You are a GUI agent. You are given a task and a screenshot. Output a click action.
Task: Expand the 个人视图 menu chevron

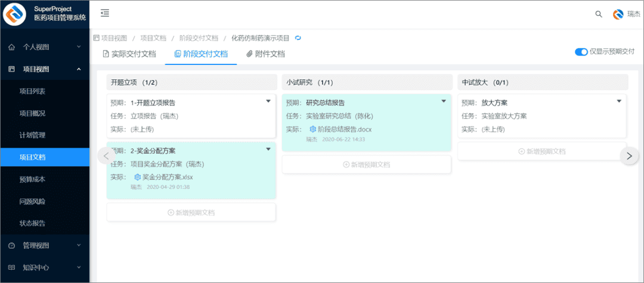point(79,47)
